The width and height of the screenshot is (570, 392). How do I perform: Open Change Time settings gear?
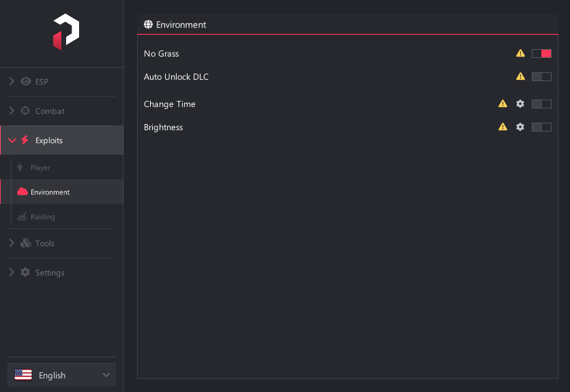pos(520,104)
